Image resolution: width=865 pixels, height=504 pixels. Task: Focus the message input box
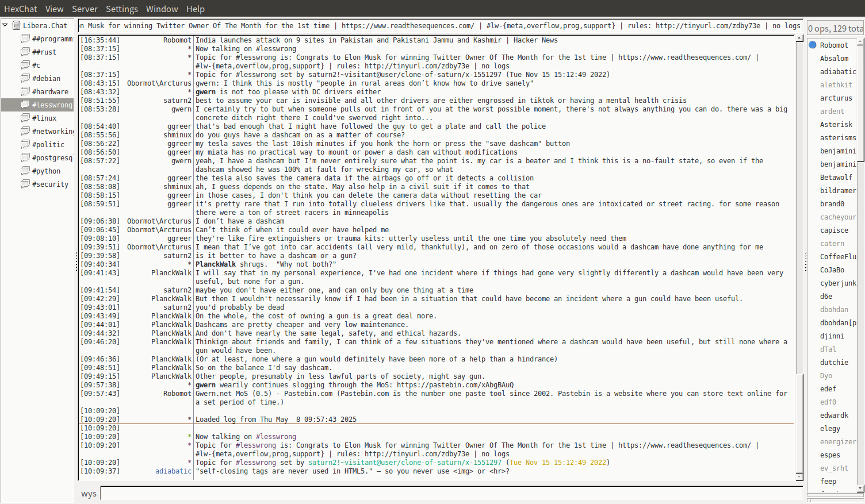click(451, 493)
